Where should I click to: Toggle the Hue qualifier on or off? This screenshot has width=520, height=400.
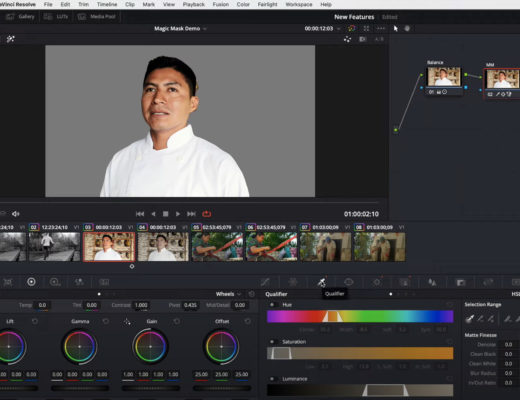click(x=272, y=305)
